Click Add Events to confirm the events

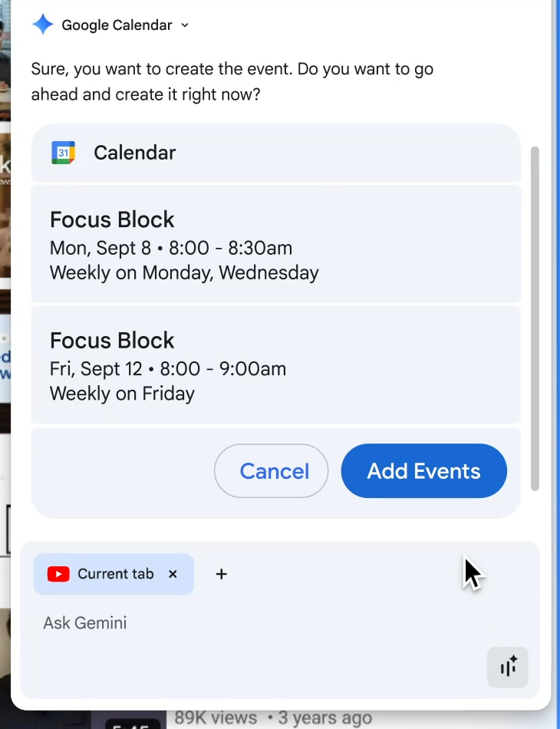pos(423,471)
